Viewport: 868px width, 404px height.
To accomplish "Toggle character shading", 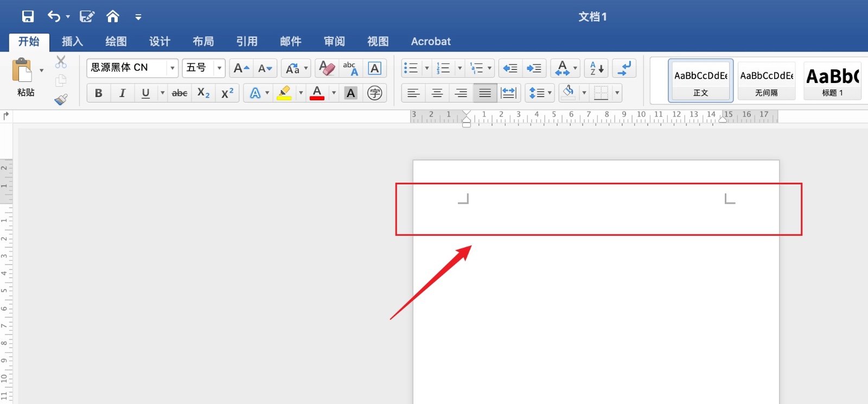I will pos(351,93).
